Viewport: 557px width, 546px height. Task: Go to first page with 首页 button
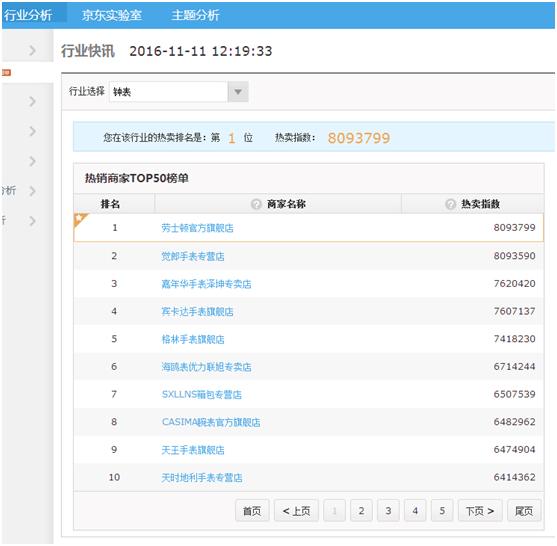click(252, 511)
